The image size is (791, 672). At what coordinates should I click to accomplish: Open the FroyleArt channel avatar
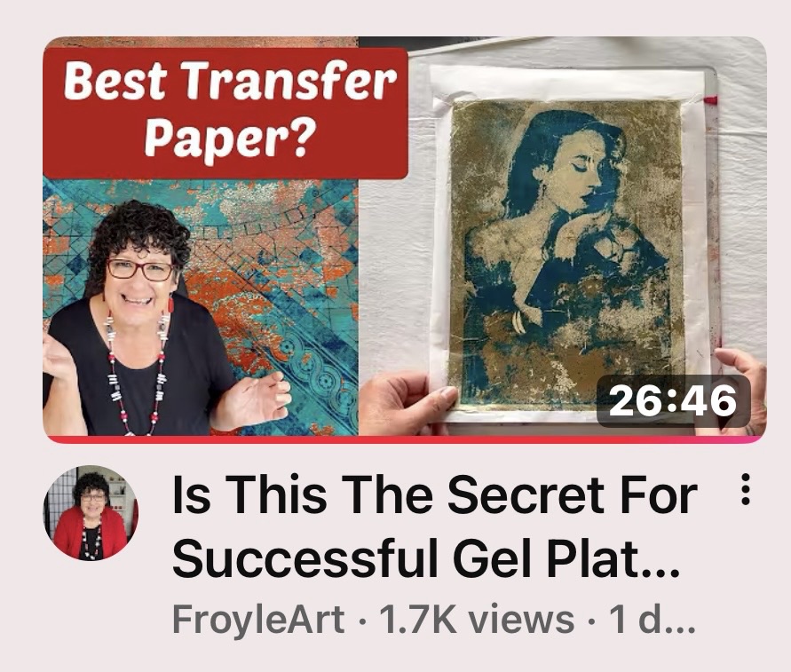click(91, 512)
